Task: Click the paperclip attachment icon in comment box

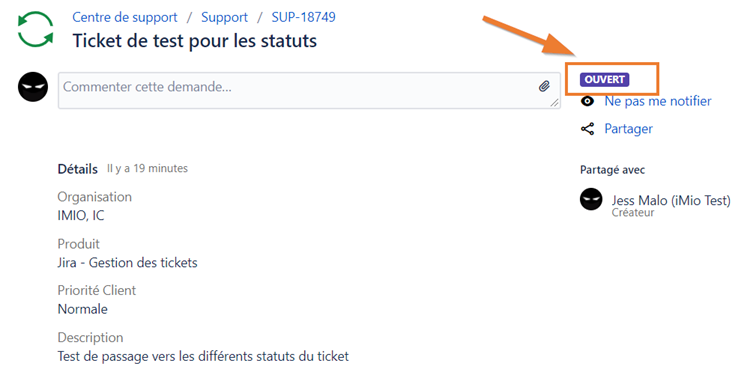Action: [544, 86]
